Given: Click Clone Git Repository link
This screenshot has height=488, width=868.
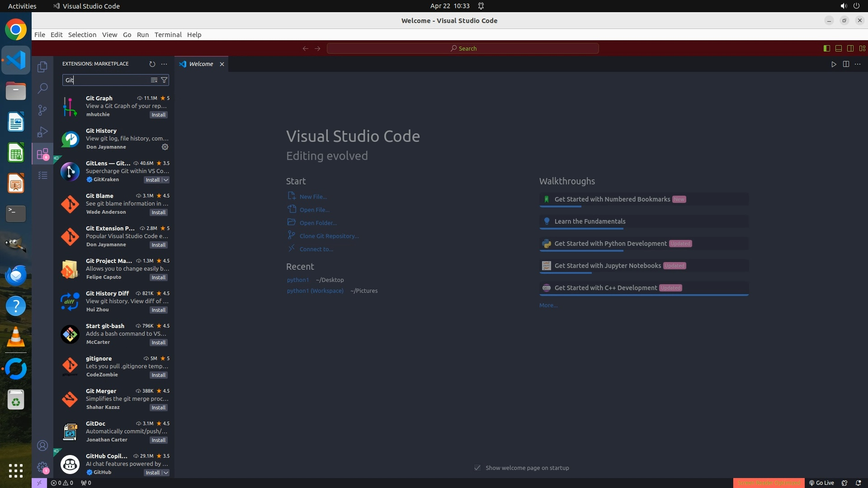Looking at the screenshot, I should click(x=329, y=236).
